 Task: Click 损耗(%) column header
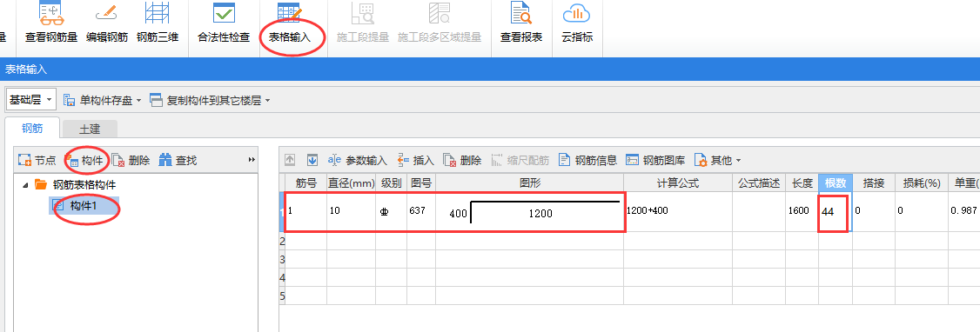922,183
